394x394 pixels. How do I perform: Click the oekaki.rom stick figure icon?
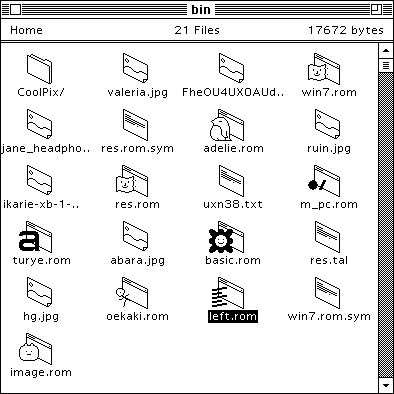(x=132, y=293)
